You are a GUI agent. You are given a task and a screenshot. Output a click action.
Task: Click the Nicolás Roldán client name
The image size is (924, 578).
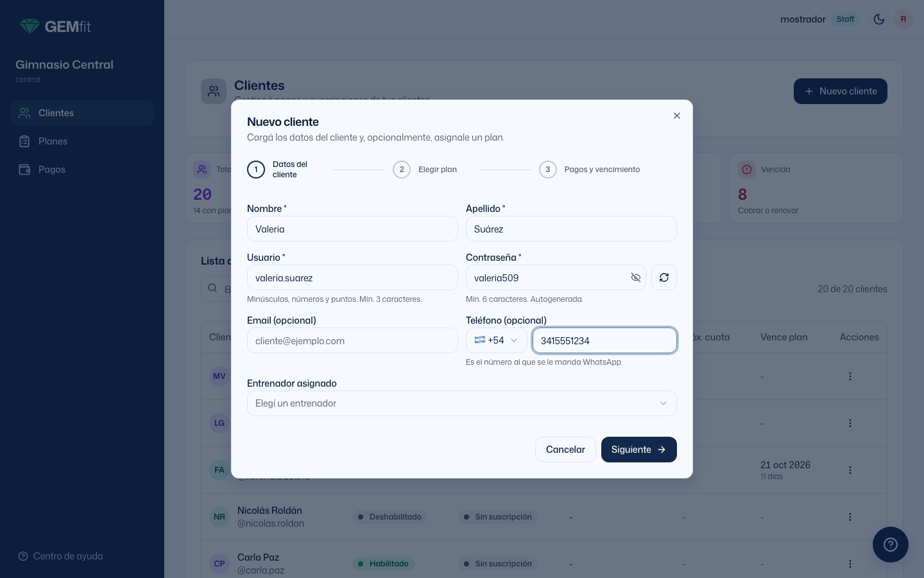tap(269, 511)
